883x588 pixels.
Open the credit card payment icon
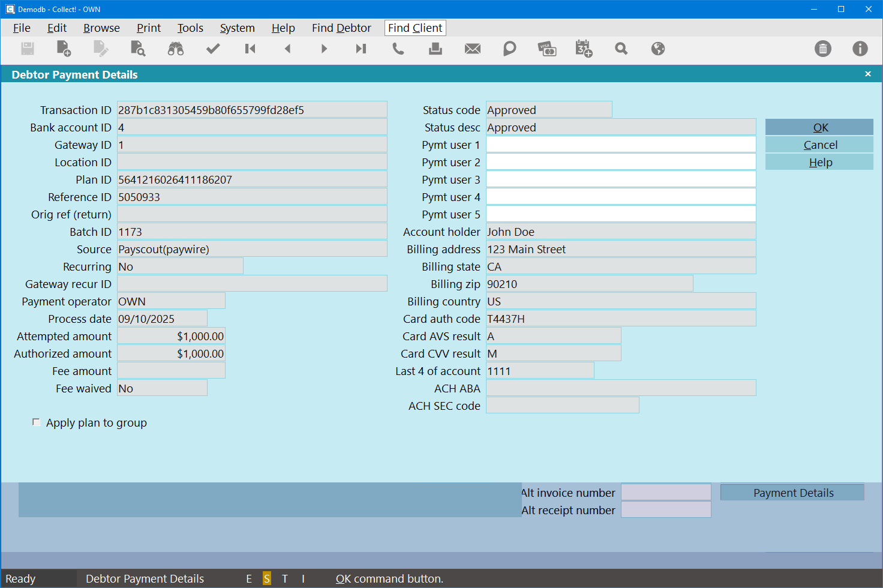click(546, 49)
